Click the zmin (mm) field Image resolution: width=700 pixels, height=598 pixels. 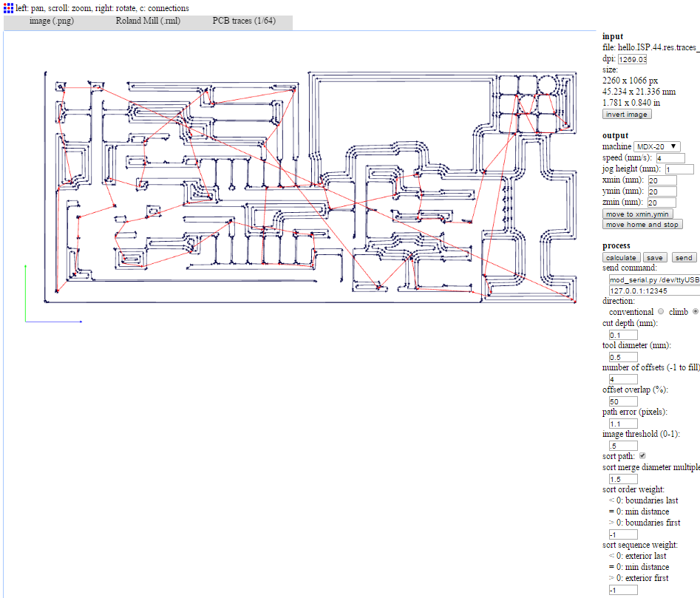(662, 203)
